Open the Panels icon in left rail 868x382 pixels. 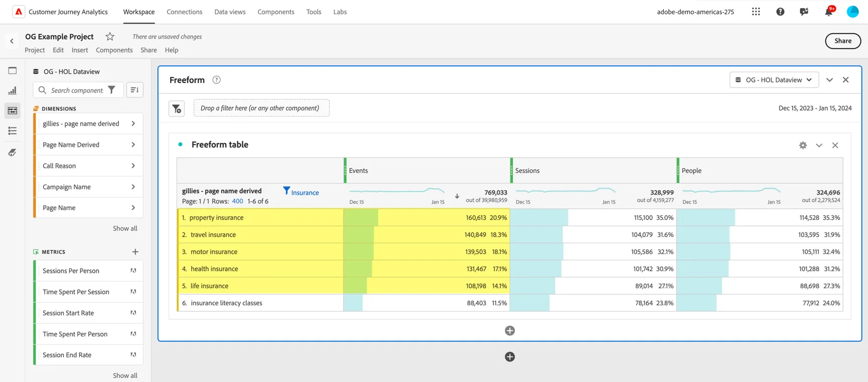tap(13, 71)
